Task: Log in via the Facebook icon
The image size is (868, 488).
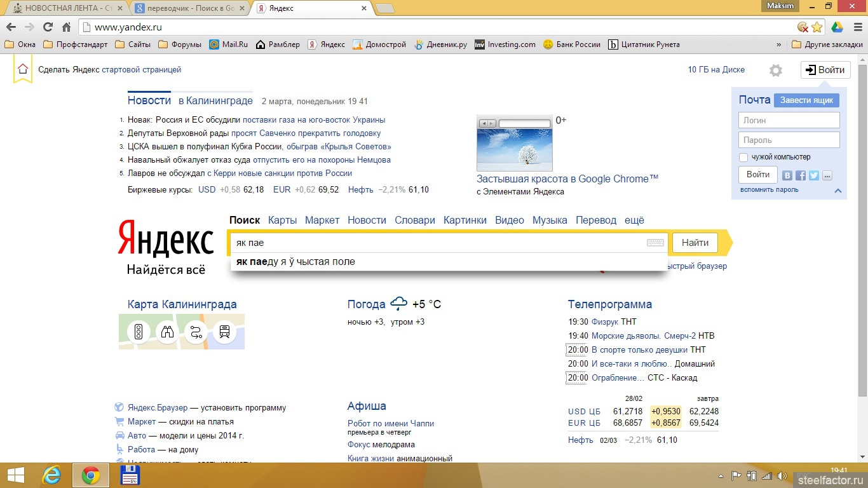Action: (x=801, y=175)
